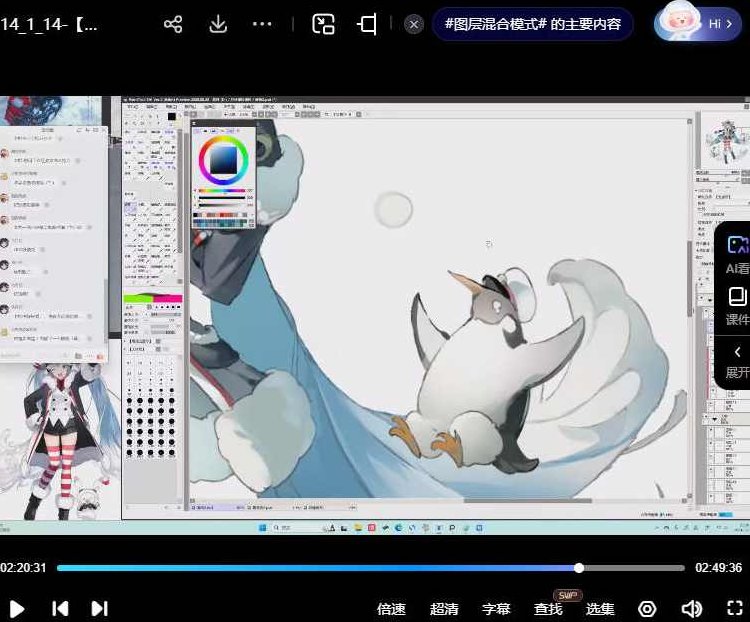Click the crop/rotate screen icon
The height and width of the screenshot is (622, 750).
tap(367, 24)
